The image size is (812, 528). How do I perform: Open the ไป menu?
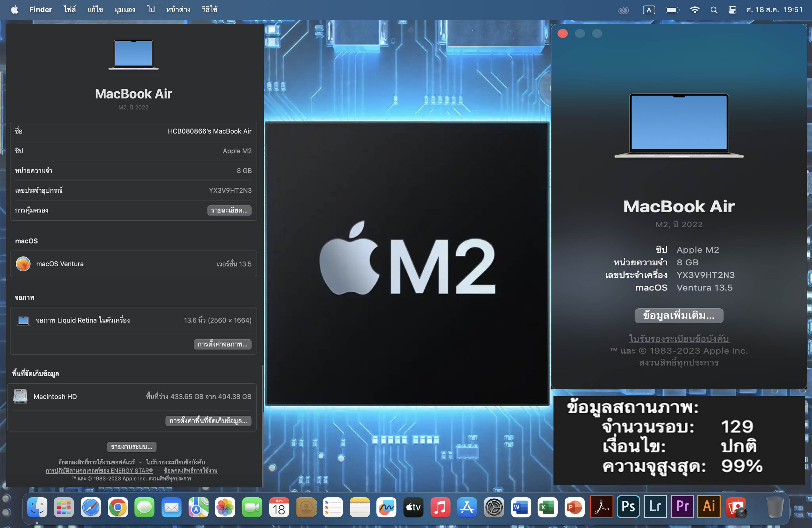click(x=151, y=10)
